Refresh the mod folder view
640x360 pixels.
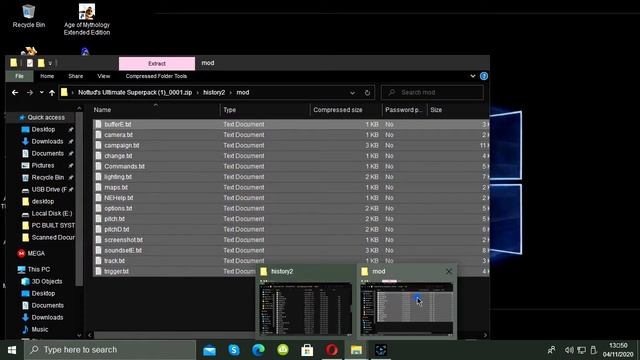point(367,93)
